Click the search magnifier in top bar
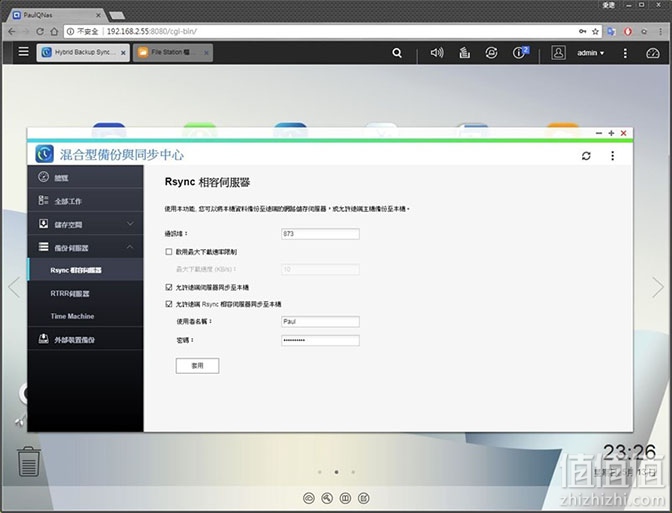672x513 pixels. tap(397, 53)
